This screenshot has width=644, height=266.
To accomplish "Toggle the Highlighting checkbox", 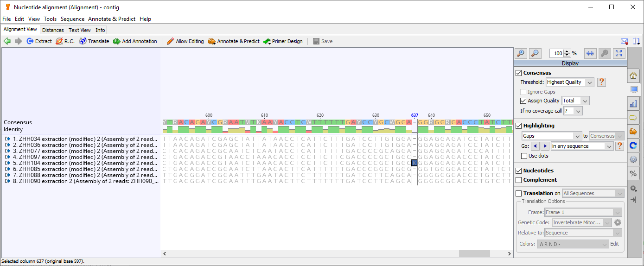I will (x=519, y=126).
